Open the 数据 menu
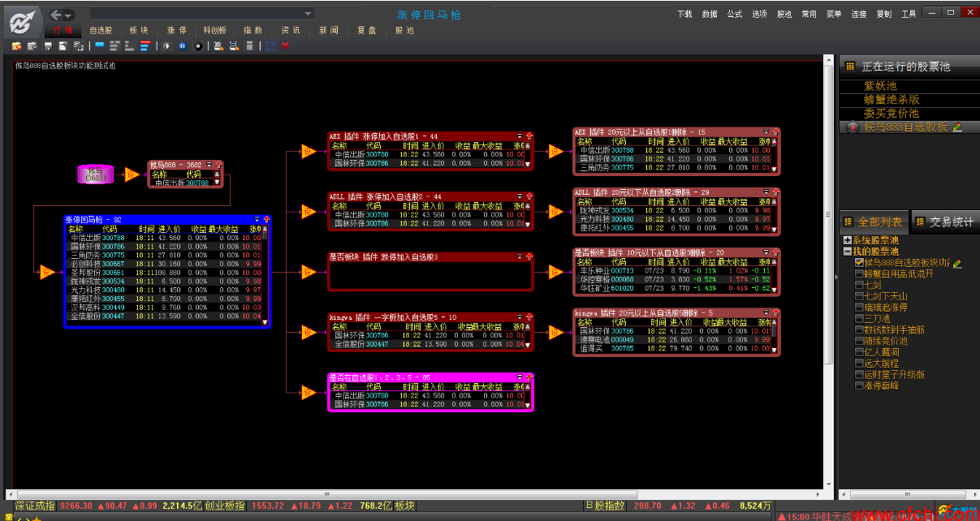The width and height of the screenshot is (980, 521). click(x=710, y=15)
